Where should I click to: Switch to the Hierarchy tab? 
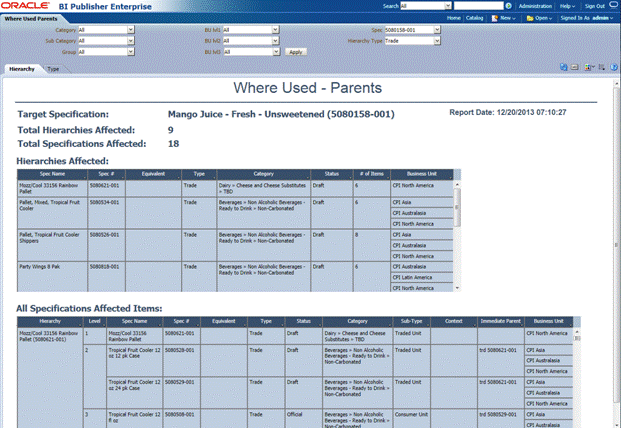[x=22, y=69]
